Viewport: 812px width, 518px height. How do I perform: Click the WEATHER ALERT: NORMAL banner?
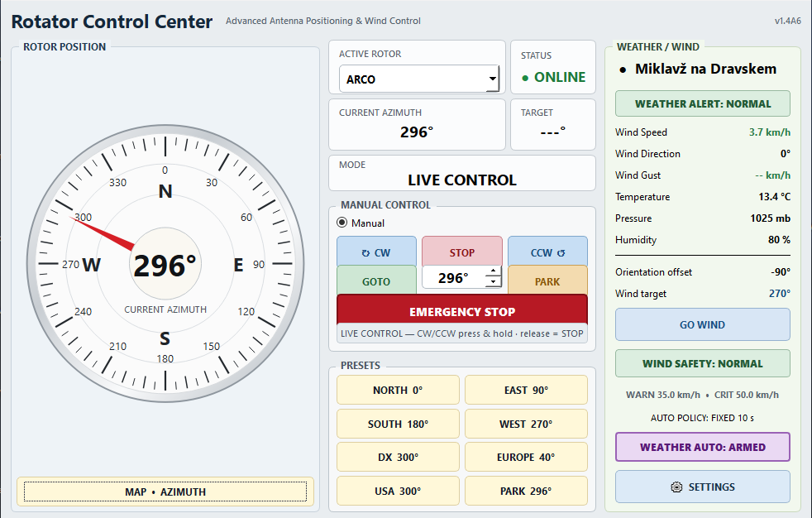703,103
